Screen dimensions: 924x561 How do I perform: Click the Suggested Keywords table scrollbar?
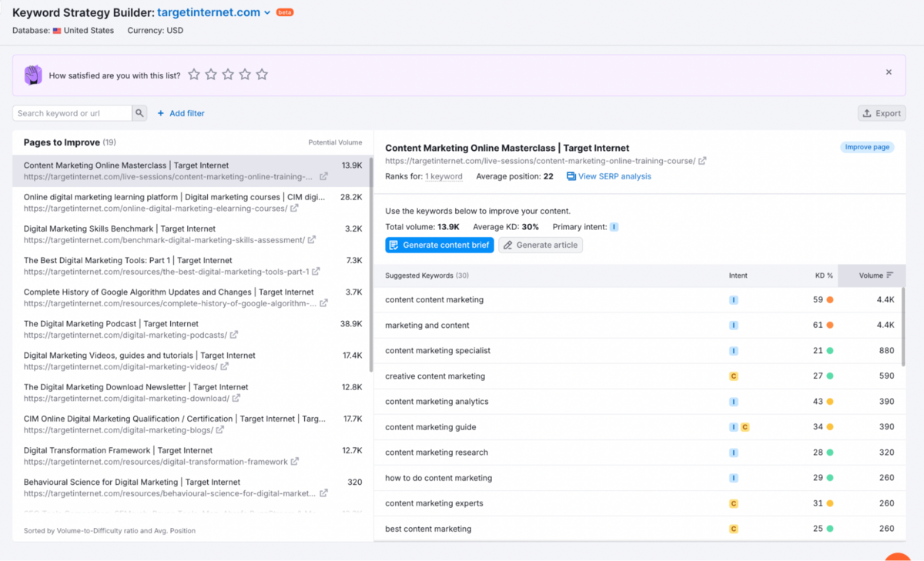coord(903,327)
